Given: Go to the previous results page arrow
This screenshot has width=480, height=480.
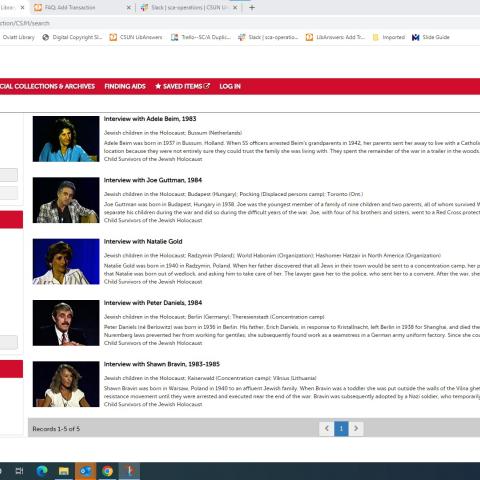Looking at the screenshot, I should coord(327,428).
